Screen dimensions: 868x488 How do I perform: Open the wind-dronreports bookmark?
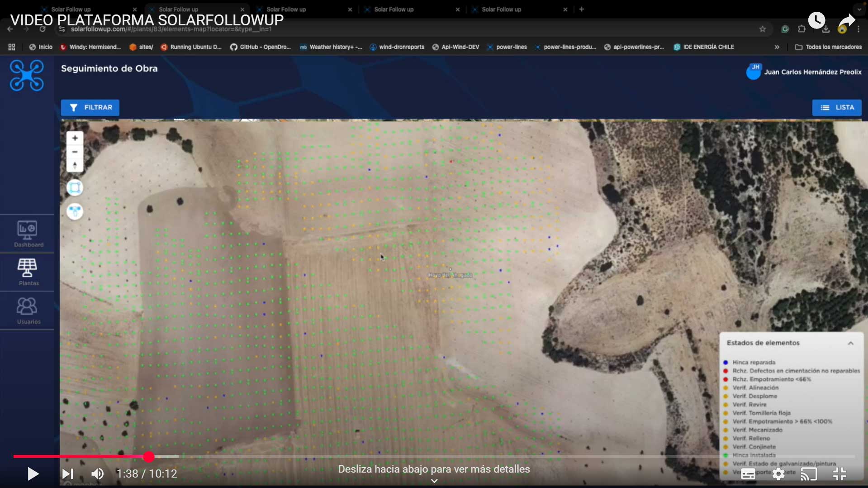click(397, 47)
